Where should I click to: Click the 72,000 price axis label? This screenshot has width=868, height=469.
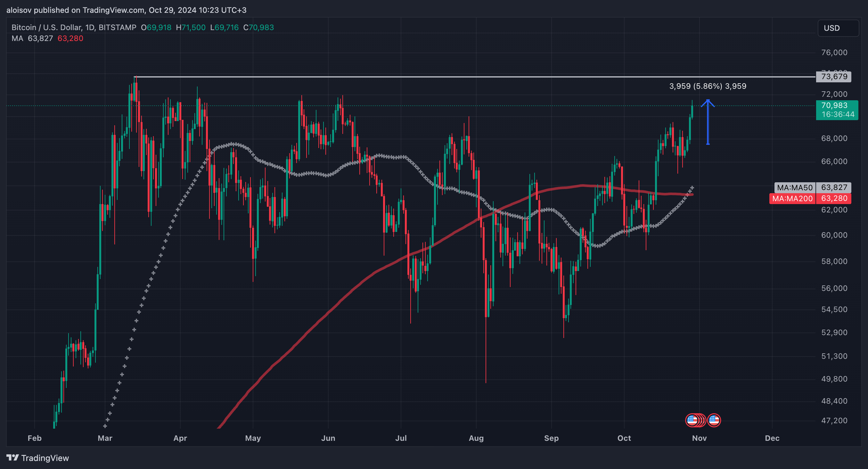(834, 94)
